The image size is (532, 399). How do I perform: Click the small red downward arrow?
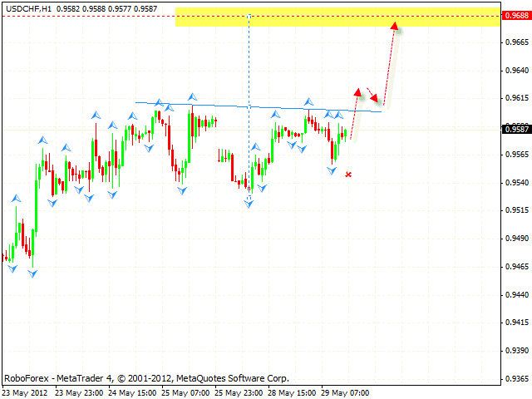pyautogui.click(x=375, y=98)
